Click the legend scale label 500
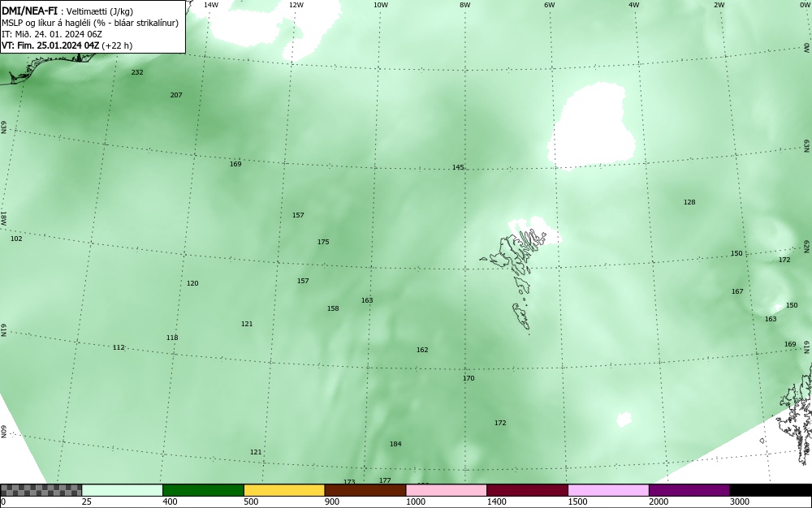 tap(251, 502)
